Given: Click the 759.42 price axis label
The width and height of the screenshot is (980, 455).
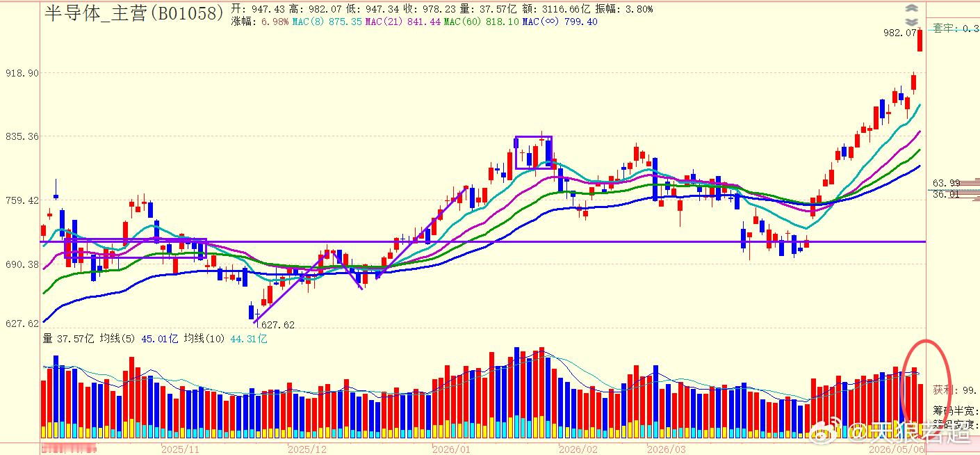Looking at the screenshot, I should tap(22, 200).
